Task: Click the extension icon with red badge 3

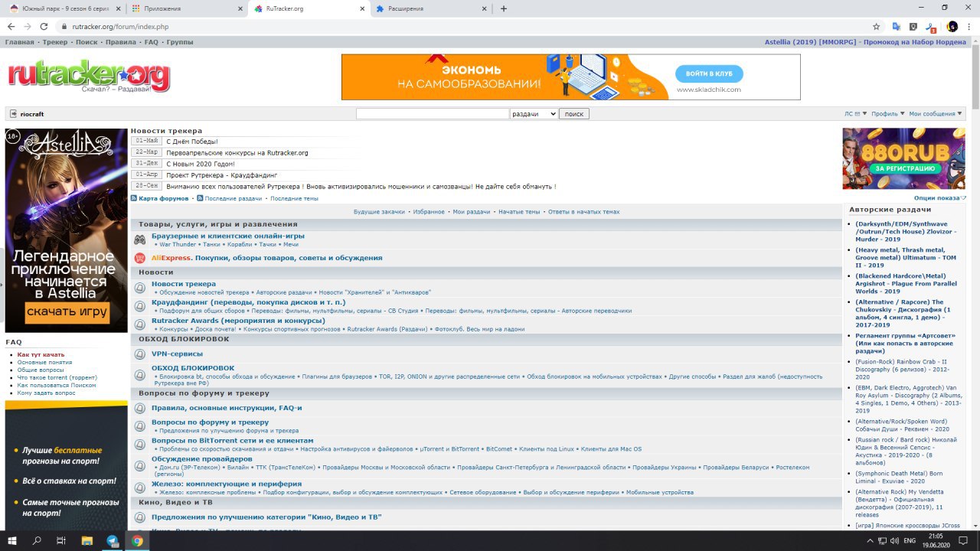Action: pyautogui.click(x=930, y=27)
